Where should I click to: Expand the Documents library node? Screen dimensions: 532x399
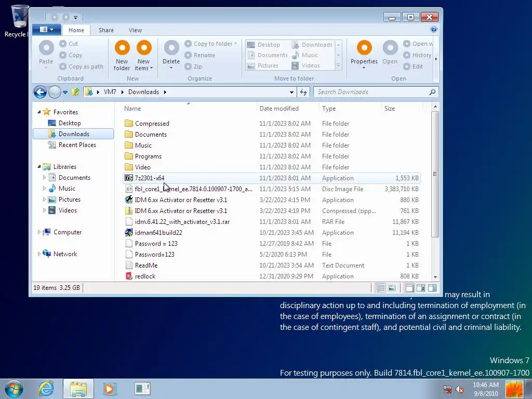click(45, 178)
